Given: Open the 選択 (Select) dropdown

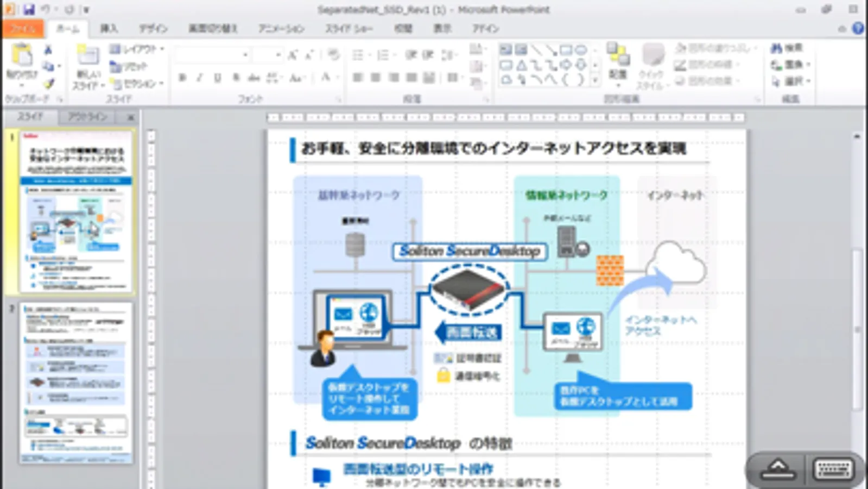Looking at the screenshot, I should 790,81.
